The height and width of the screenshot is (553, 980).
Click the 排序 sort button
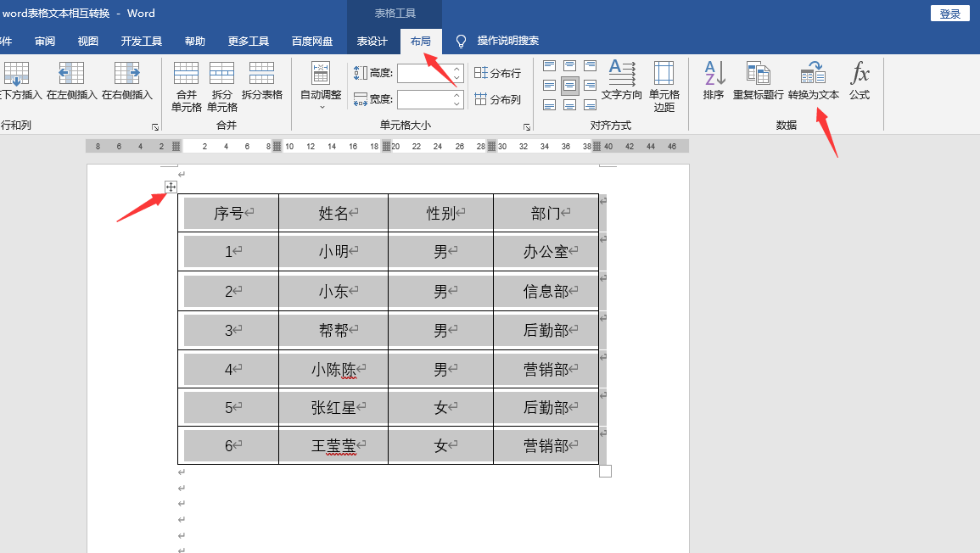tap(714, 81)
